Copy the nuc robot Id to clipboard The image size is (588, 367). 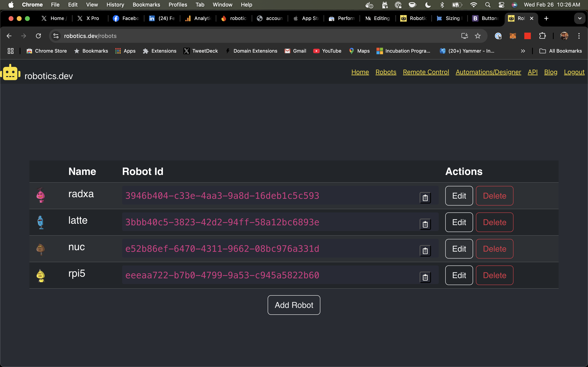tap(425, 251)
